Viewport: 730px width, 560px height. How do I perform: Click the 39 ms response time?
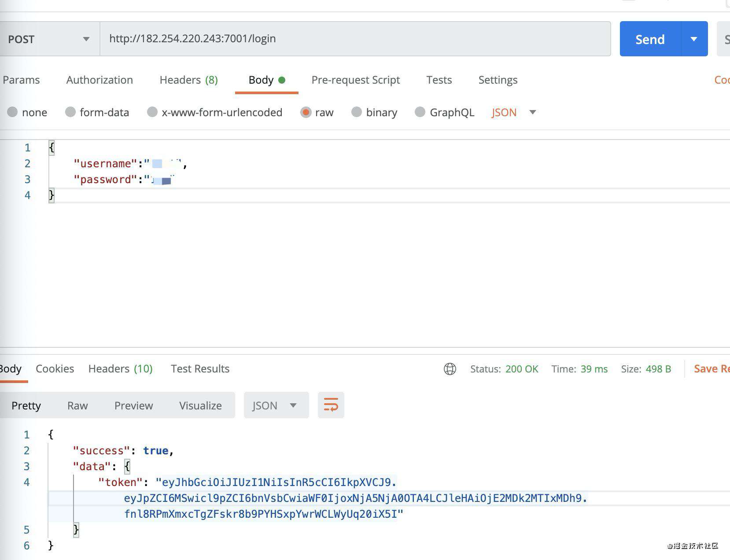click(x=594, y=369)
